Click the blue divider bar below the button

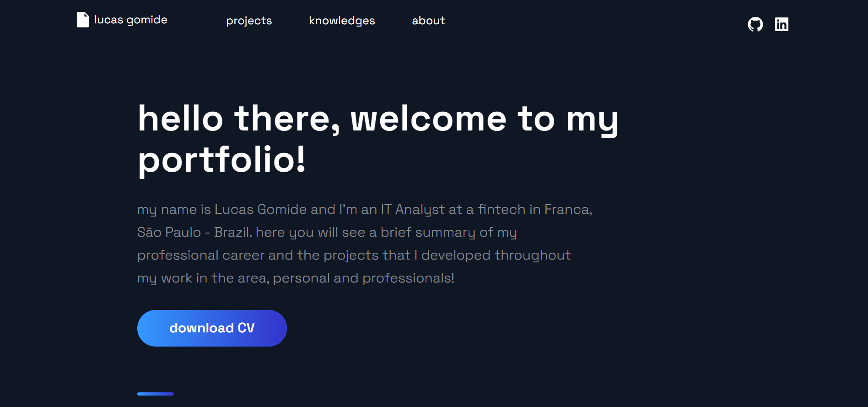156,394
